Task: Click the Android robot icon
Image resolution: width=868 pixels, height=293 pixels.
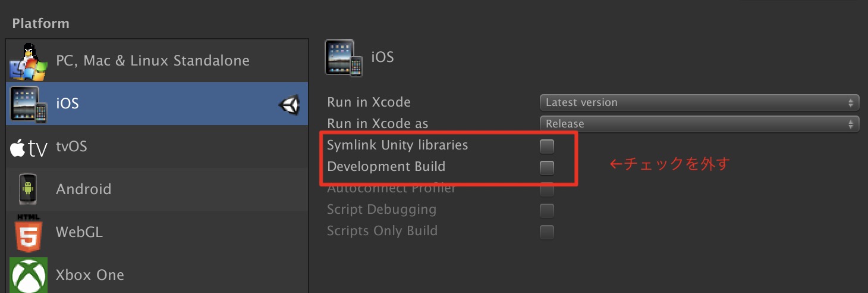Action: 27,189
